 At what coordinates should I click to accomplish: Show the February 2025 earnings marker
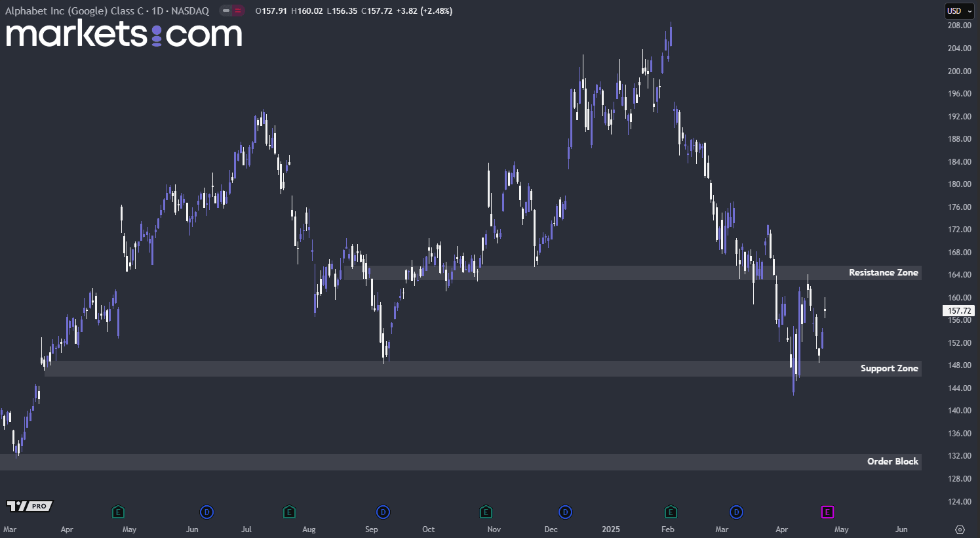(670, 512)
